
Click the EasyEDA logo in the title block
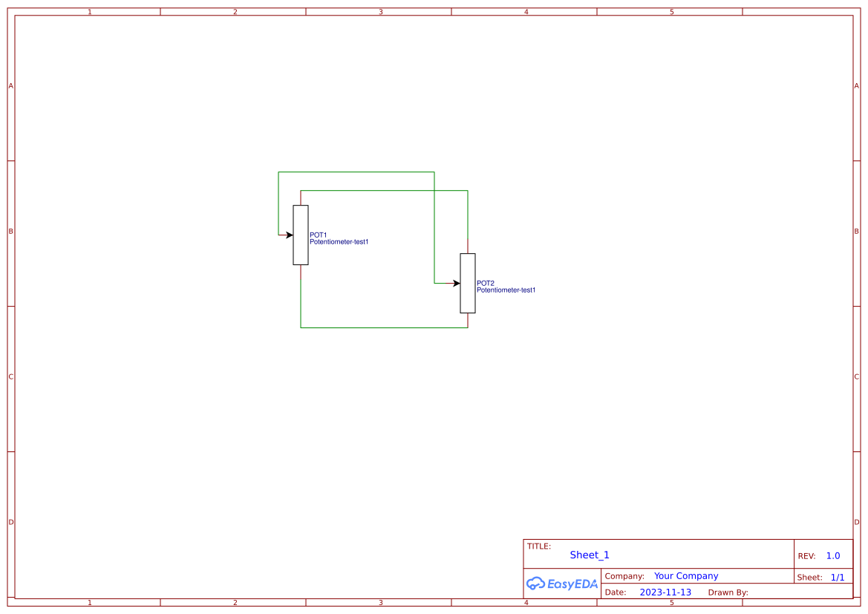(562, 584)
